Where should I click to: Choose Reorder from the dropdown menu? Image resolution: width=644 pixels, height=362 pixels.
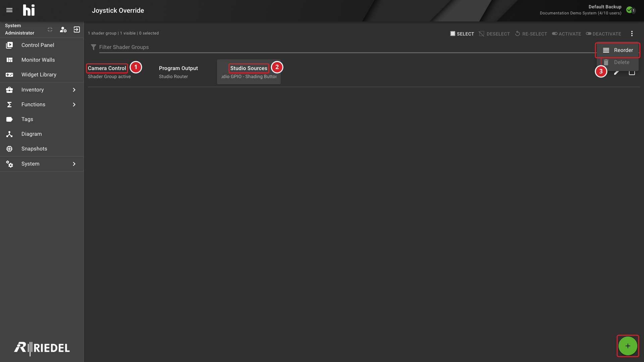point(618,50)
